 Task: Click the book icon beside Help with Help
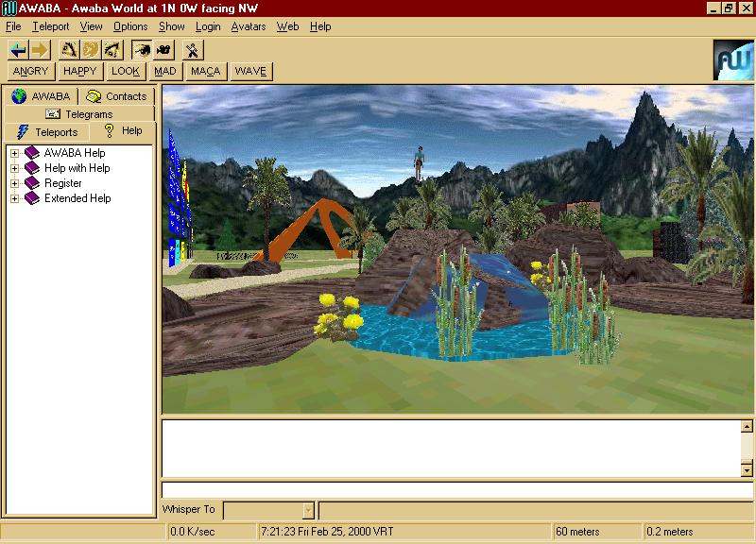(x=32, y=168)
